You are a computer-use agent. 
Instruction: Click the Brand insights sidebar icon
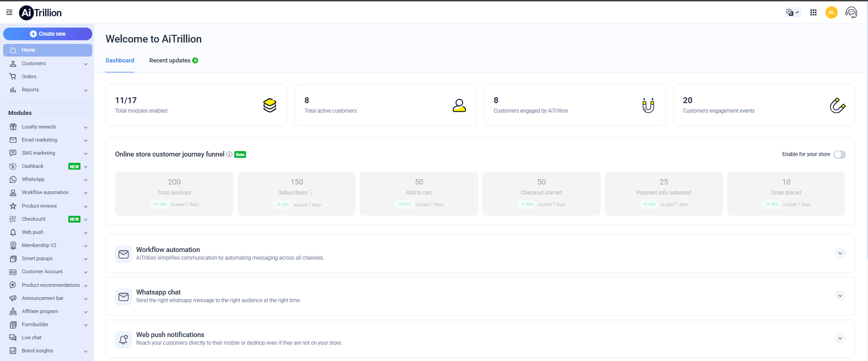(x=13, y=351)
